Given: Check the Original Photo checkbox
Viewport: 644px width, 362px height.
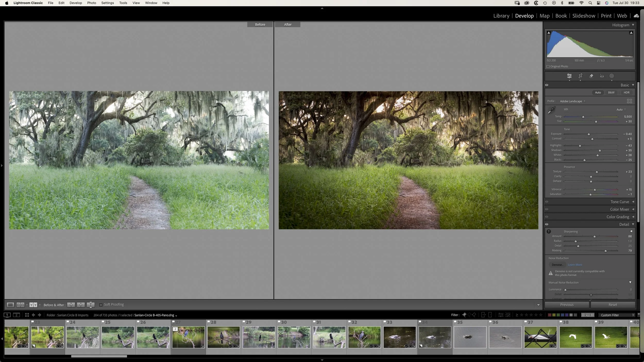Looking at the screenshot, I should [548, 66].
